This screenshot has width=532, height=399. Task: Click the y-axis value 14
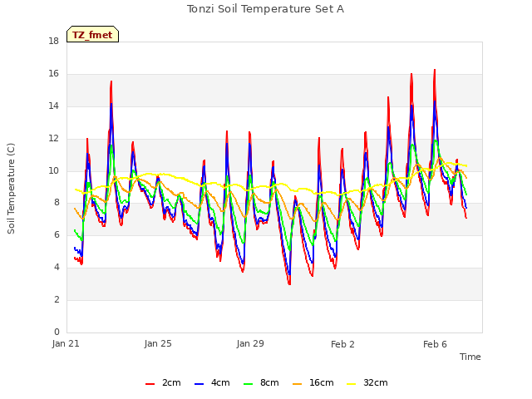point(53,106)
